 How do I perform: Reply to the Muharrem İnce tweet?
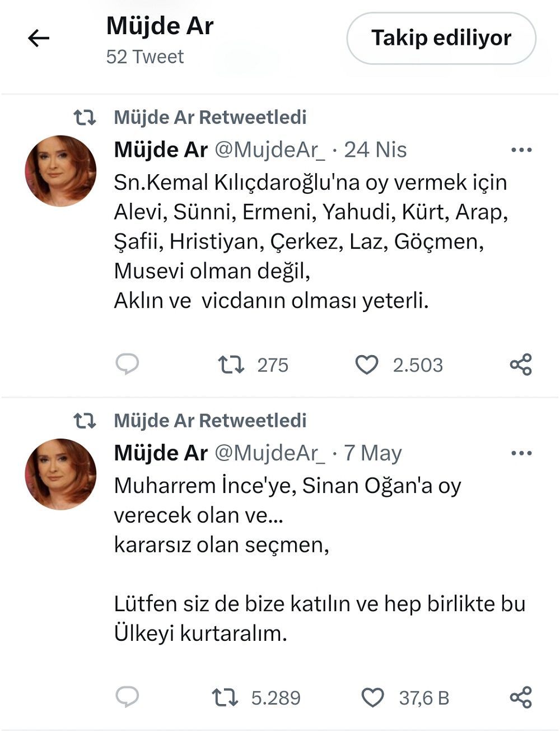127,697
